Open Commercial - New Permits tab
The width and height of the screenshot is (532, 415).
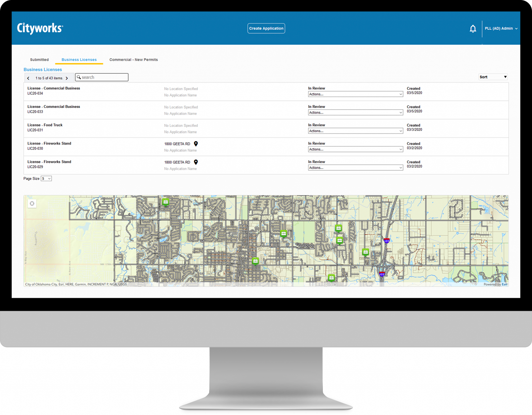(133, 60)
